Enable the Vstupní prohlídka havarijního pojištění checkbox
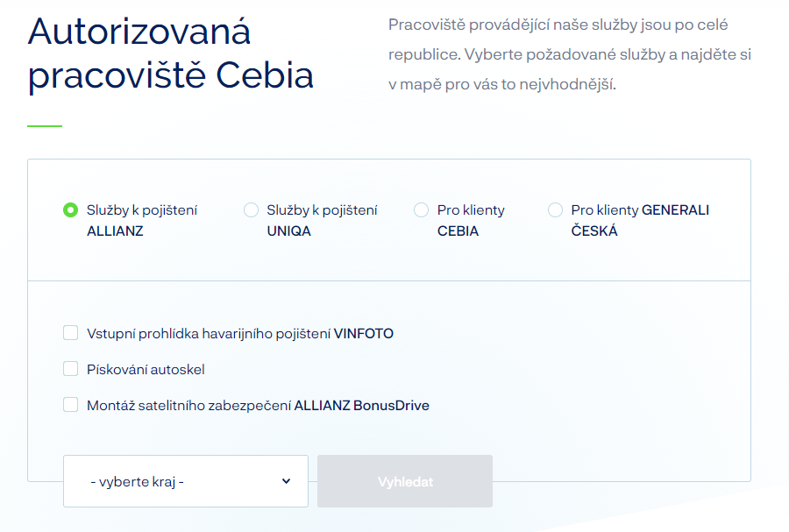Viewport: 789px width, 532px height. coord(71,333)
